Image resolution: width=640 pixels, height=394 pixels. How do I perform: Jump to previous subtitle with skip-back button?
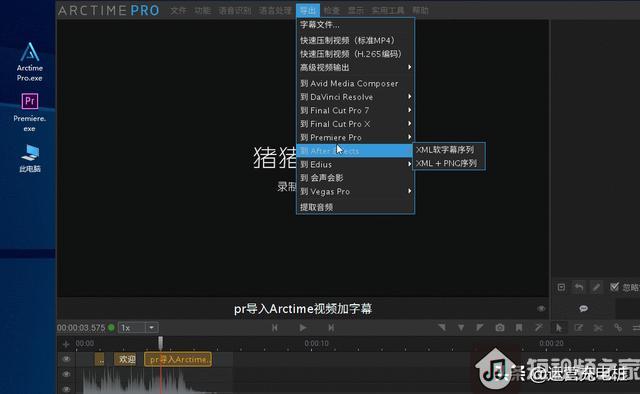coord(275,327)
